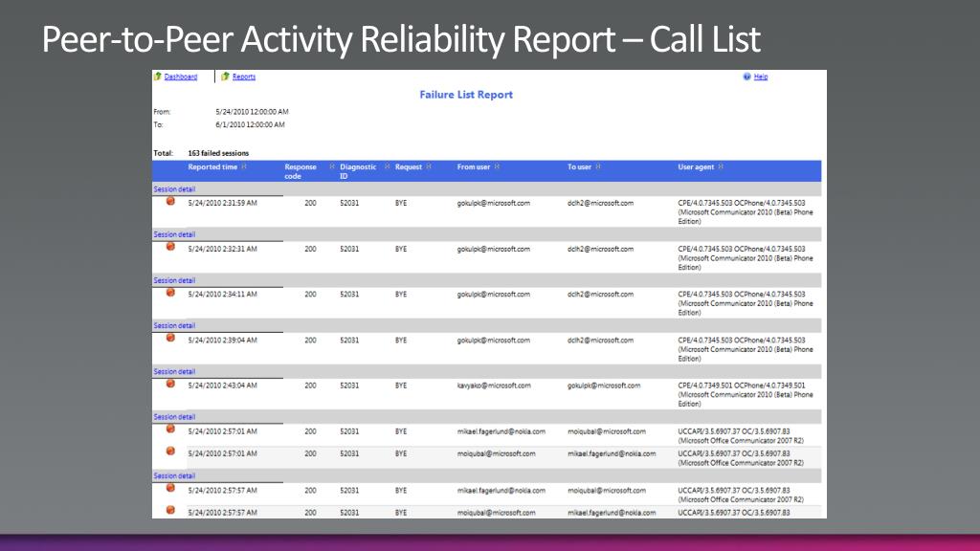Click red icon for 2:57:57 AM moiqubal sender row

pos(170,511)
